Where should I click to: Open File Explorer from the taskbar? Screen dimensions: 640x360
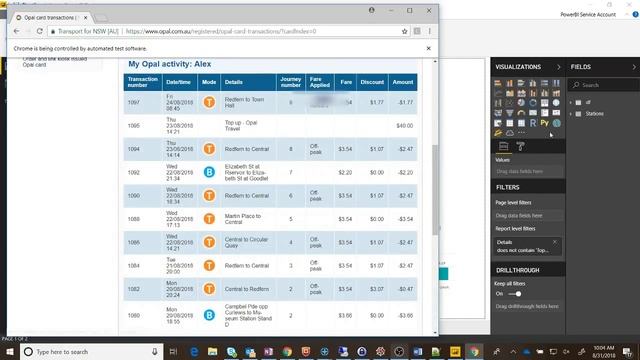(213, 351)
